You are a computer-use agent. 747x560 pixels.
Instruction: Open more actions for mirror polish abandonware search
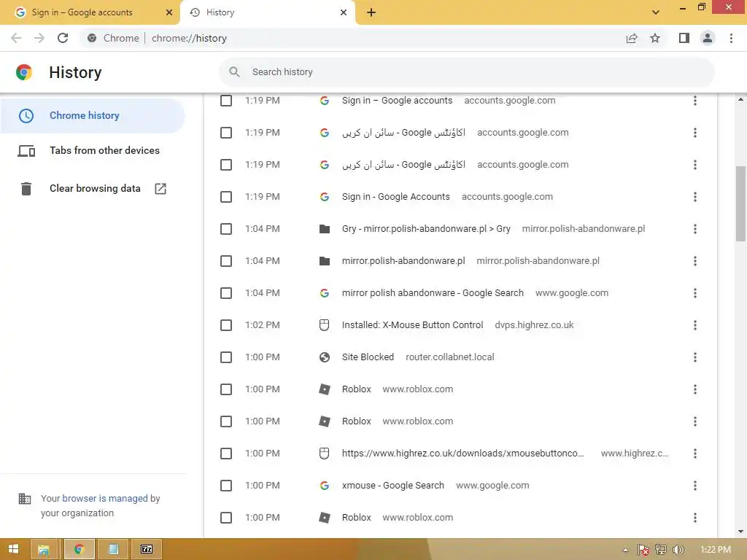click(695, 293)
